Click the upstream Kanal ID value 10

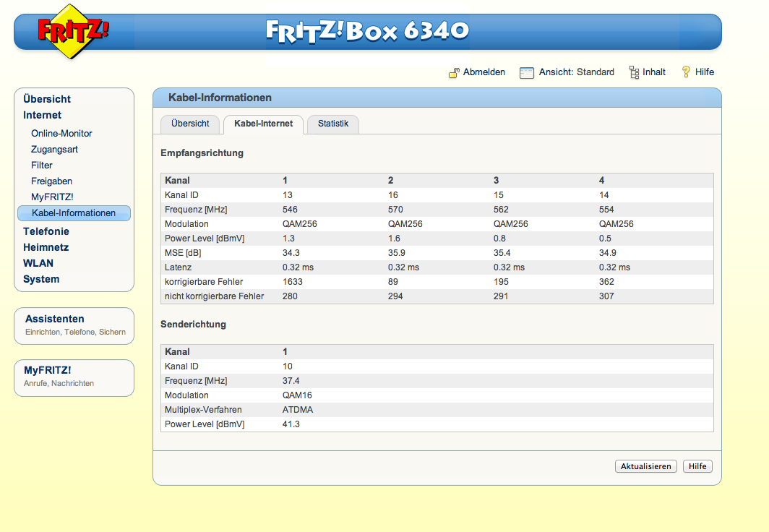point(288,366)
